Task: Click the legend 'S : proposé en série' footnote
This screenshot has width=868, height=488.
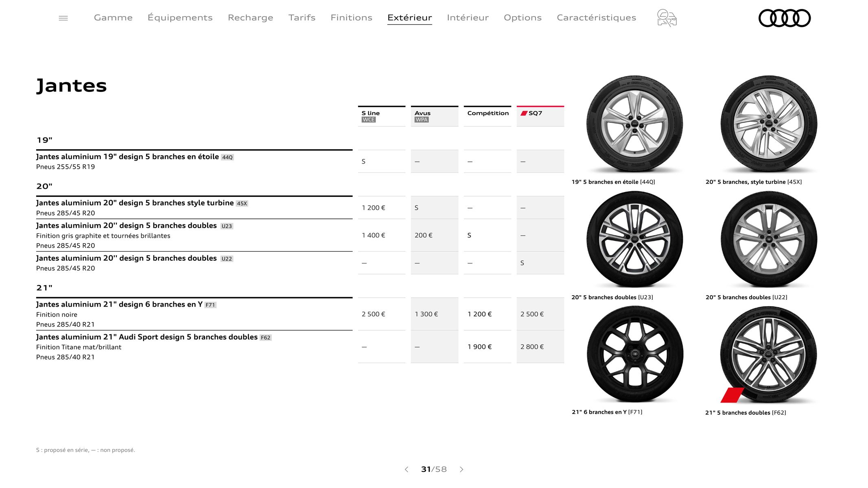Action: tap(85, 450)
